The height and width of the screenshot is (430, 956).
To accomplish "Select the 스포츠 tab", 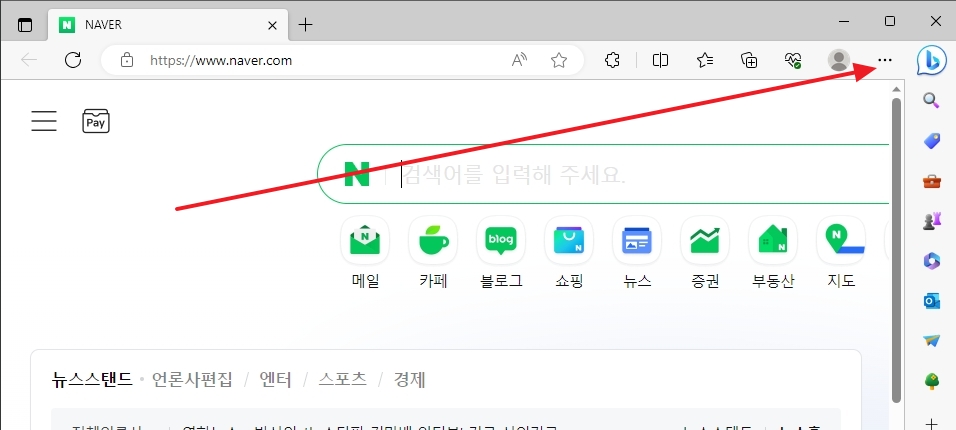I will [x=343, y=380].
